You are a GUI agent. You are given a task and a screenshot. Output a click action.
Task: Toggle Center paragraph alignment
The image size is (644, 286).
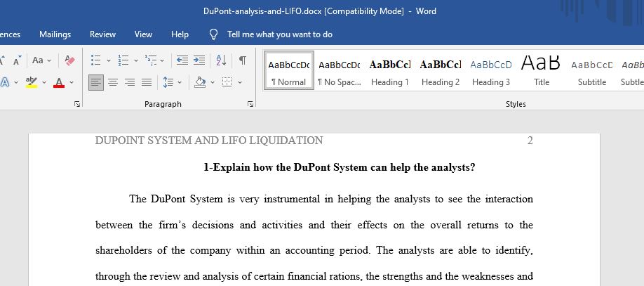113,82
